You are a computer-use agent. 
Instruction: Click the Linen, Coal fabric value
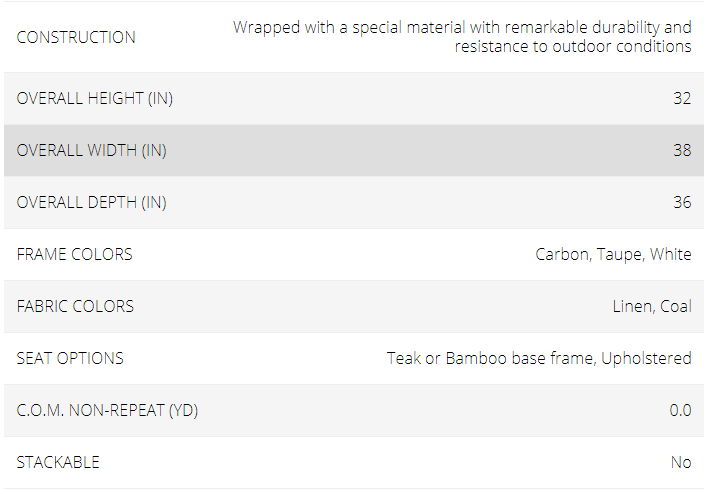click(652, 306)
